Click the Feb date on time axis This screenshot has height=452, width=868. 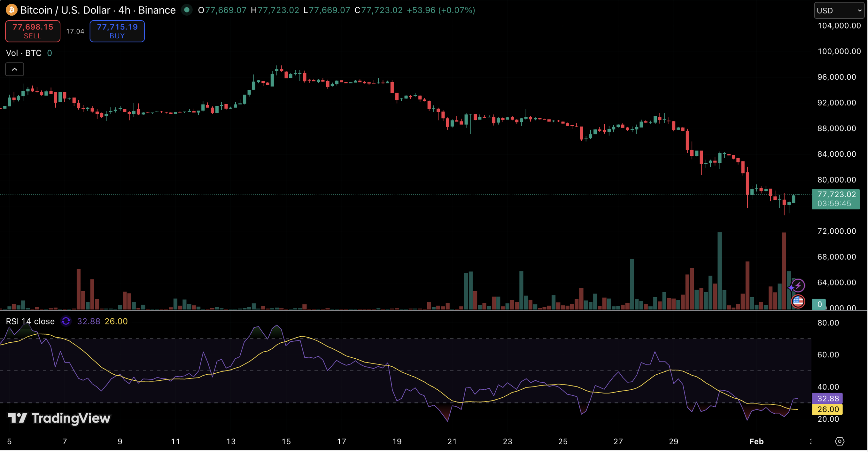point(756,441)
